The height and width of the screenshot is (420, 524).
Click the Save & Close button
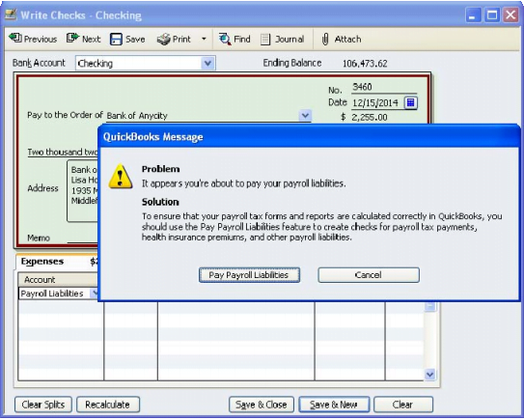point(262,405)
